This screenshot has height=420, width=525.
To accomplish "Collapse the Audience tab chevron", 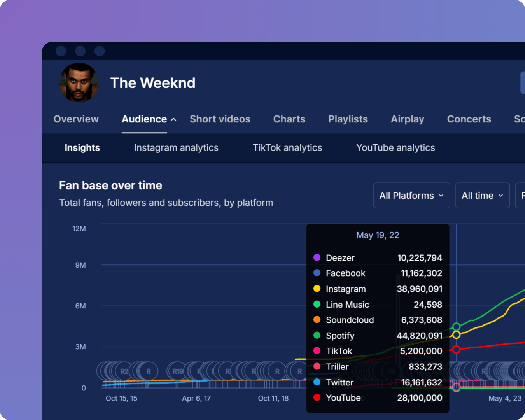I will tap(173, 119).
